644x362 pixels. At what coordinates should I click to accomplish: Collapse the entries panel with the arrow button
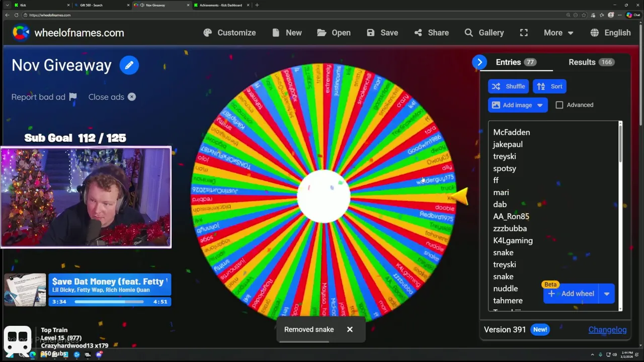[x=479, y=62]
